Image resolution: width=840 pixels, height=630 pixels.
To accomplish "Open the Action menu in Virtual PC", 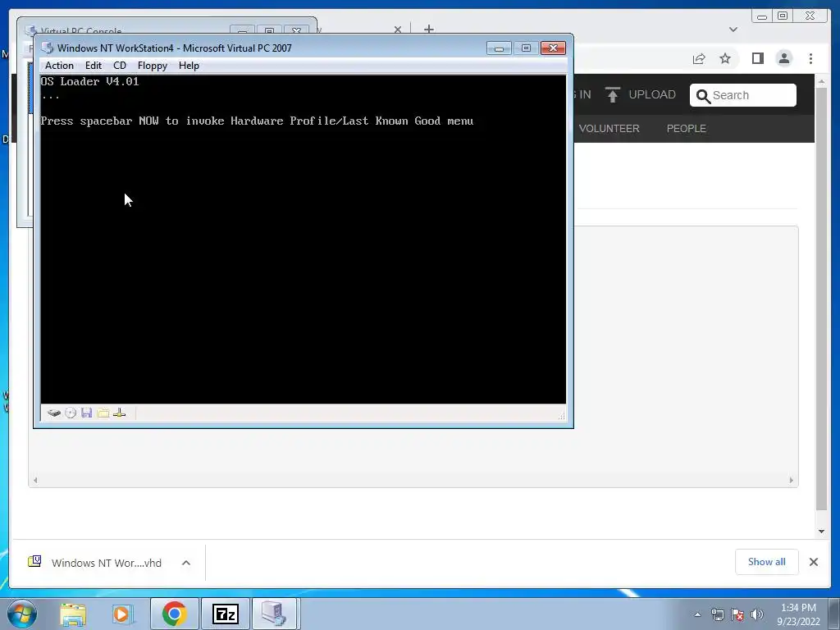I will pyautogui.click(x=59, y=66).
